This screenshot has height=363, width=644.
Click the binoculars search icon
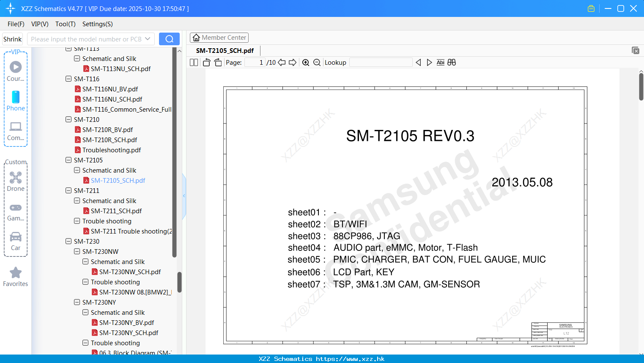[x=452, y=63]
